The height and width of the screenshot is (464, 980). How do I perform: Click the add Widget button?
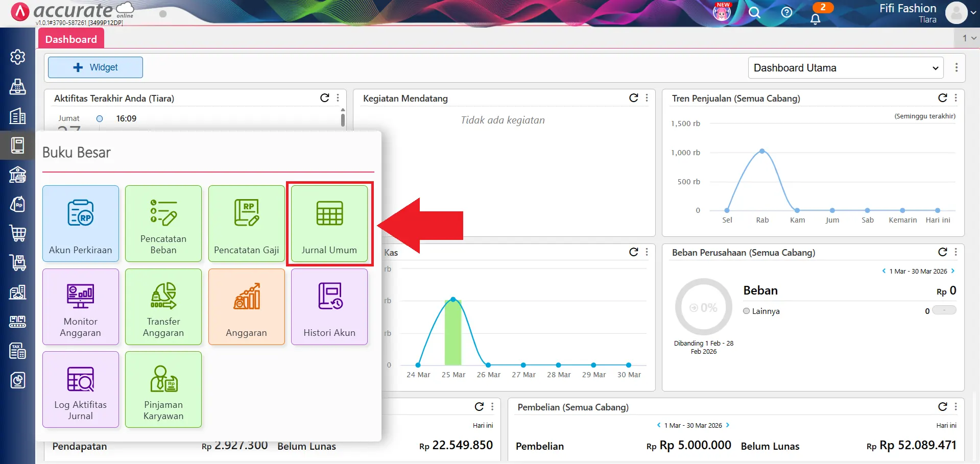tap(95, 67)
